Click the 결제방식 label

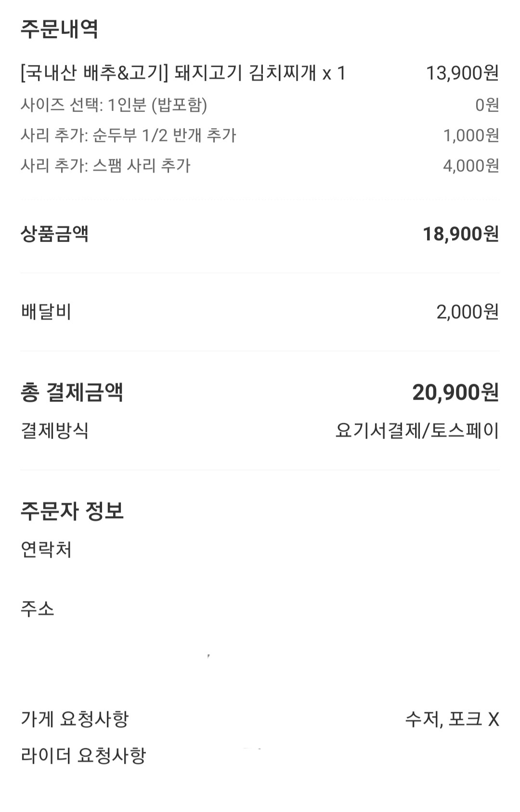click(x=54, y=430)
